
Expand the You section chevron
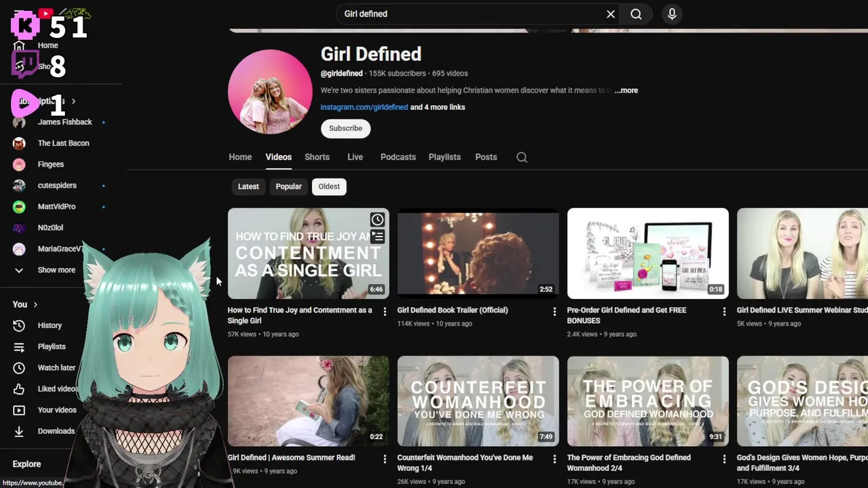point(35,305)
